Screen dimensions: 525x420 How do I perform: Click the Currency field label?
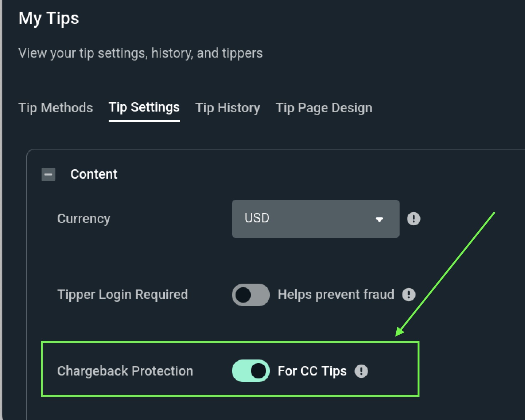tap(83, 219)
